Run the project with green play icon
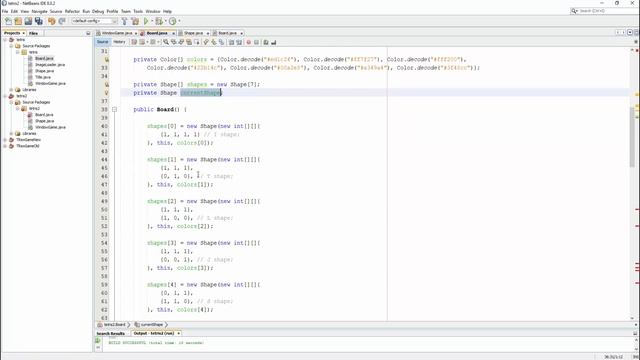The height and width of the screenshot is (360, 640). (146, 21)
